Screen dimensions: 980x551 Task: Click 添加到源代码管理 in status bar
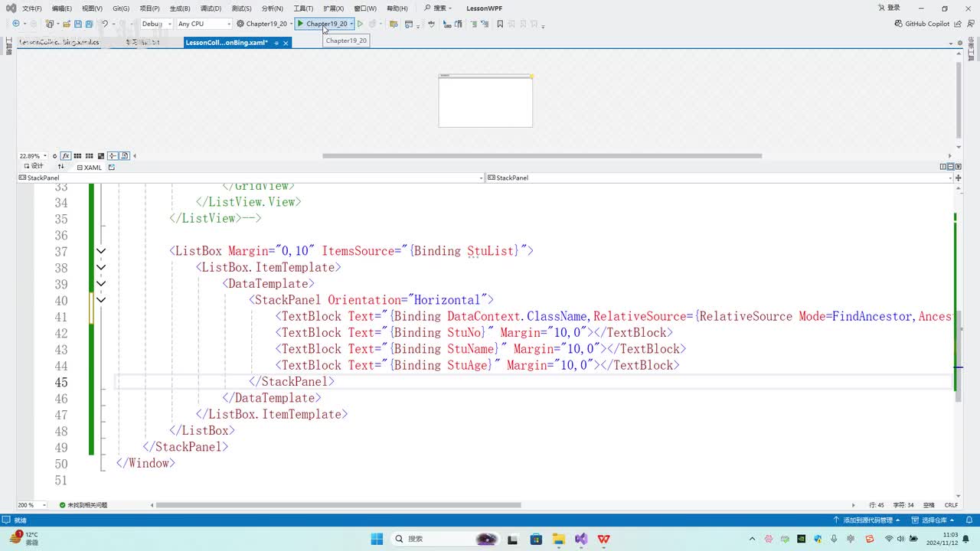[x=867, y=520]
